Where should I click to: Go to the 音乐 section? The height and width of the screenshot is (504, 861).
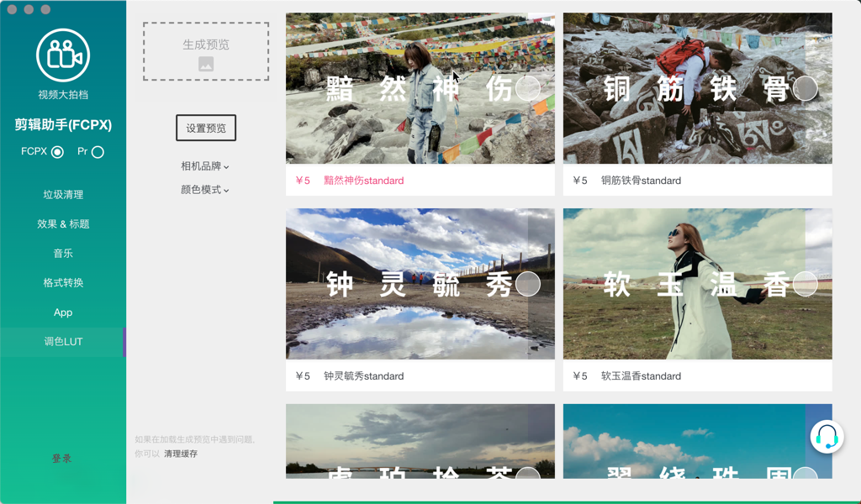[63, 254]
